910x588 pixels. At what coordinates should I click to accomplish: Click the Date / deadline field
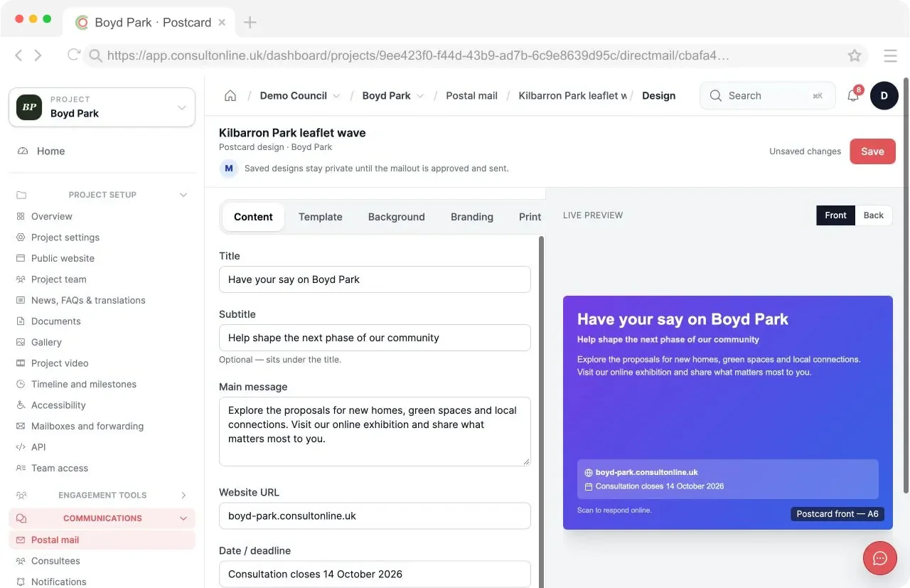[x=375, y=574]
